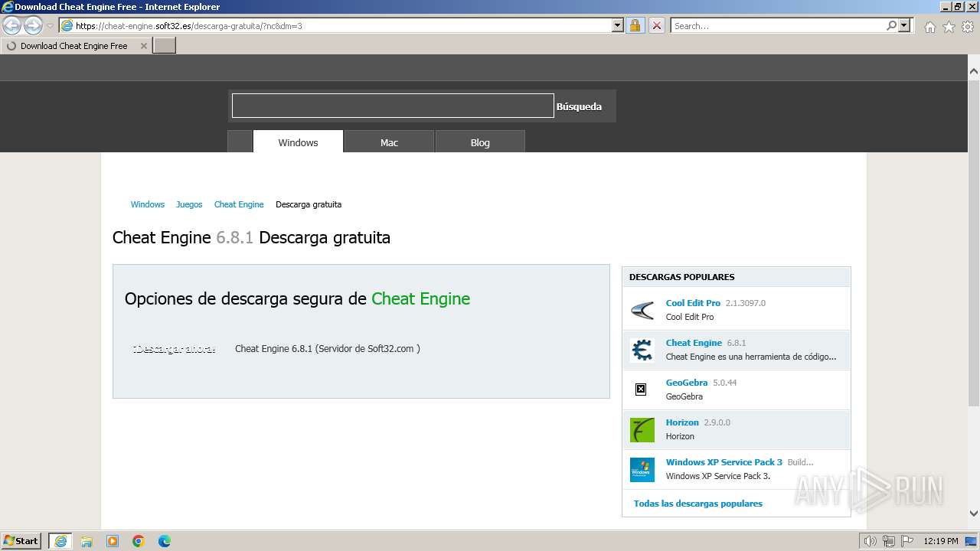Open Favorites star icon
980x551 pixels.
949,27
